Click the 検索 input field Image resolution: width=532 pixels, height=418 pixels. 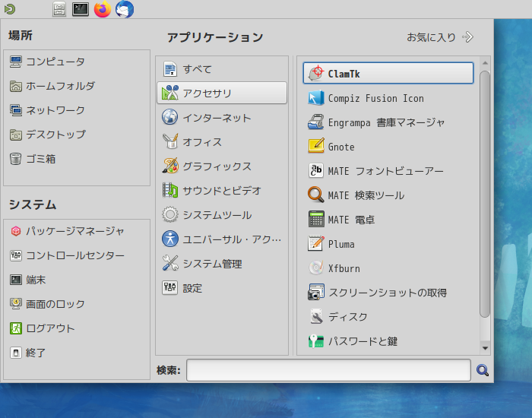(328, 370)
